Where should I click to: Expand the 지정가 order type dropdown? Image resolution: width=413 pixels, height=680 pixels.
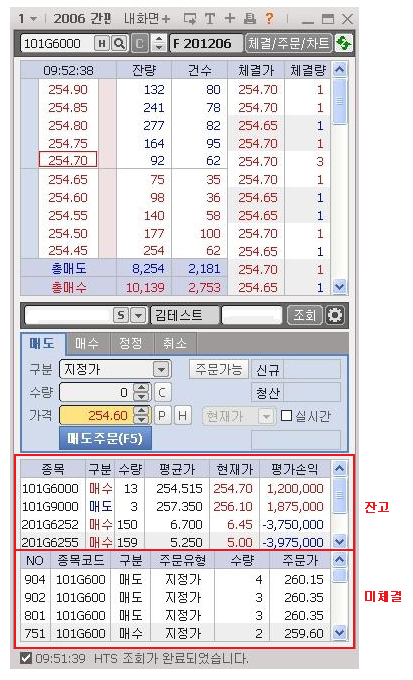[x=161, y=369]
